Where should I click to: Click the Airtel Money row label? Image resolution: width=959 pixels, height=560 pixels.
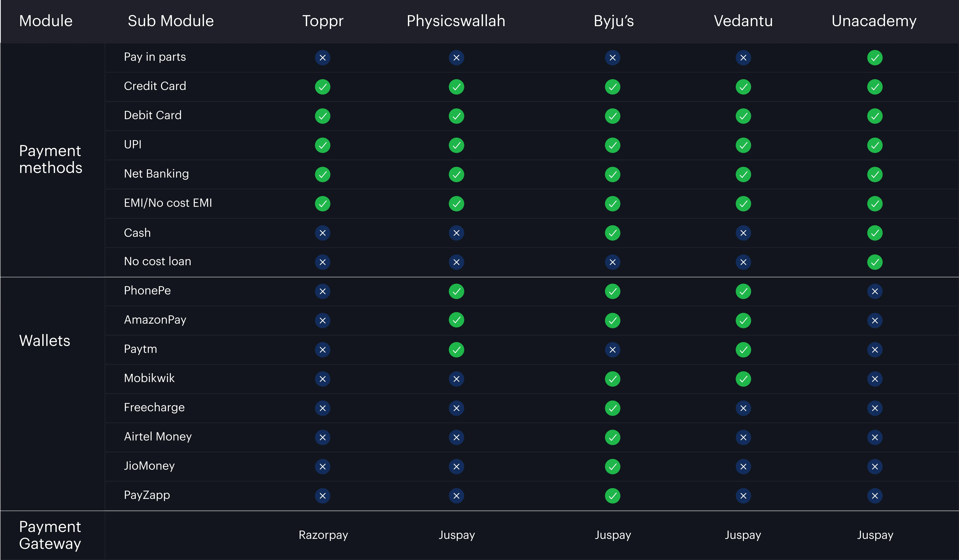click(x=157, y=437)
